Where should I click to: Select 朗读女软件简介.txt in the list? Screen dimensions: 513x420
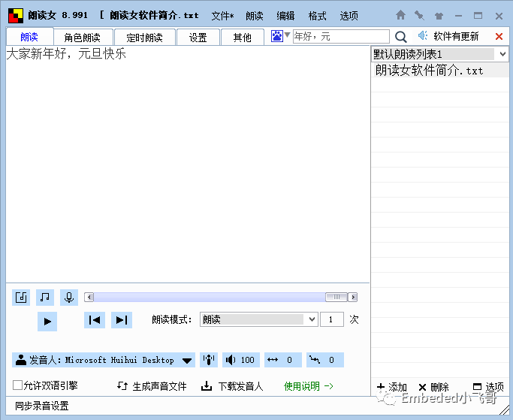(439, 71)
